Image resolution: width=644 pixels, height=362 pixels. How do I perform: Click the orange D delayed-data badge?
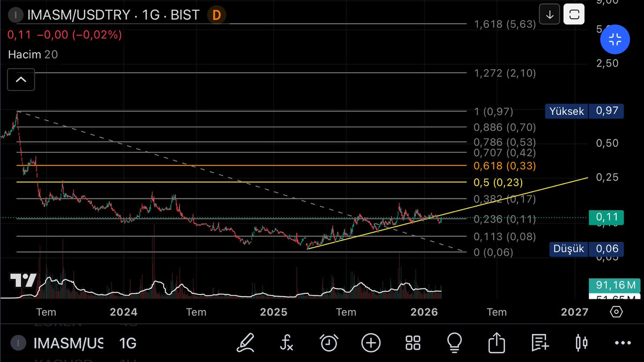coord(216,15)
